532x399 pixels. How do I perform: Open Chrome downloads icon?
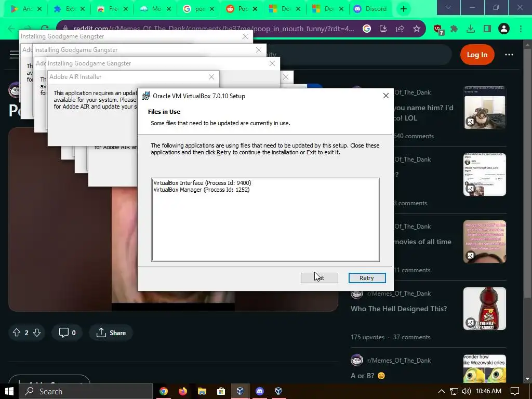click(471, 29)
